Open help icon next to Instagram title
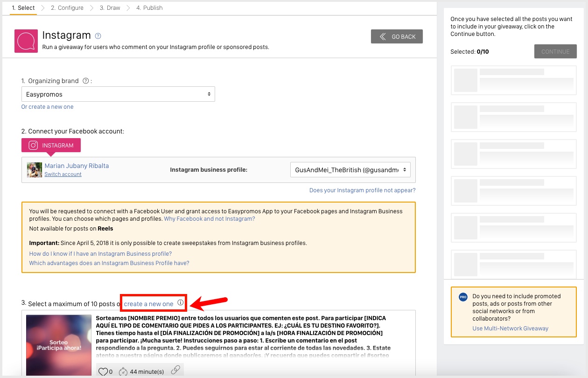Screen dimensions: 588x378 [98, 36]
